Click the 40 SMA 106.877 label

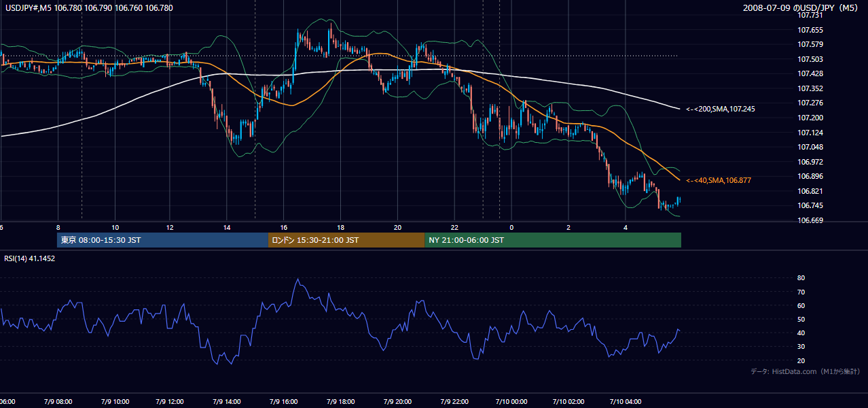click(x=718, y=180)
